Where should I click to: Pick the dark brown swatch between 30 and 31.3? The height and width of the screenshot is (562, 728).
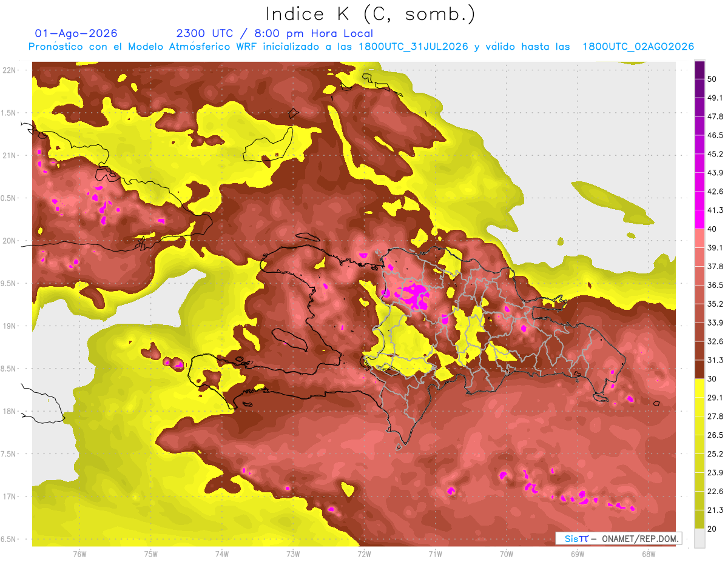[699, 370]
